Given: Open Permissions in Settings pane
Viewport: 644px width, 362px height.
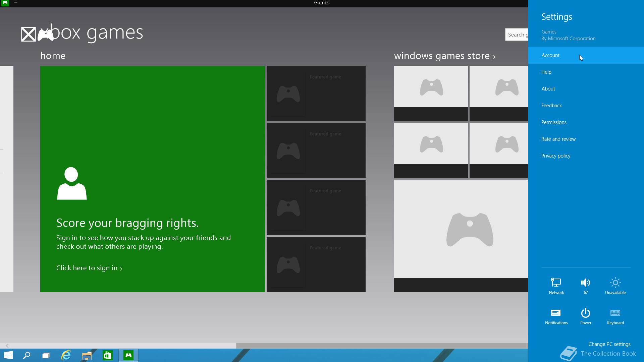Looking at the screenshot, I should point(554,122).
